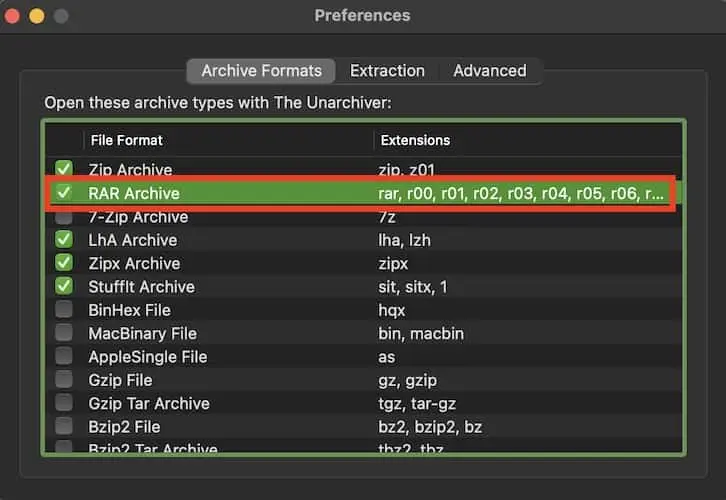The image size is (726, 500).
Task: Click the 'rar, r00, r01' extensions cell
Action: [x=521, y=194]
